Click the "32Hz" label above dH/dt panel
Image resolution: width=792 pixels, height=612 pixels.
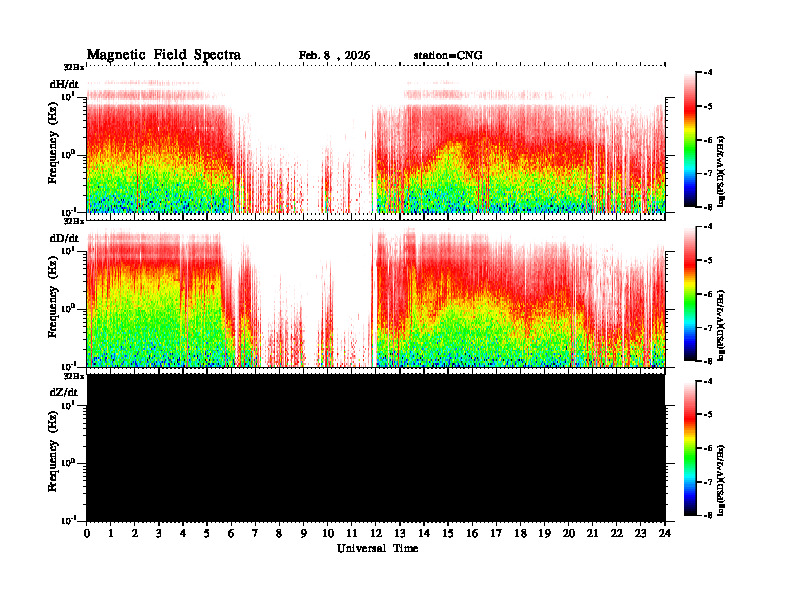74,67
